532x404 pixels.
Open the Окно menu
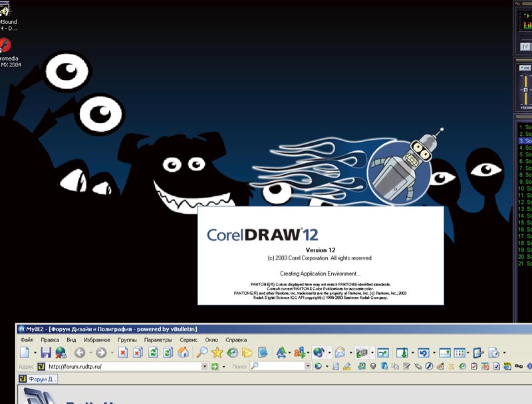211,340
